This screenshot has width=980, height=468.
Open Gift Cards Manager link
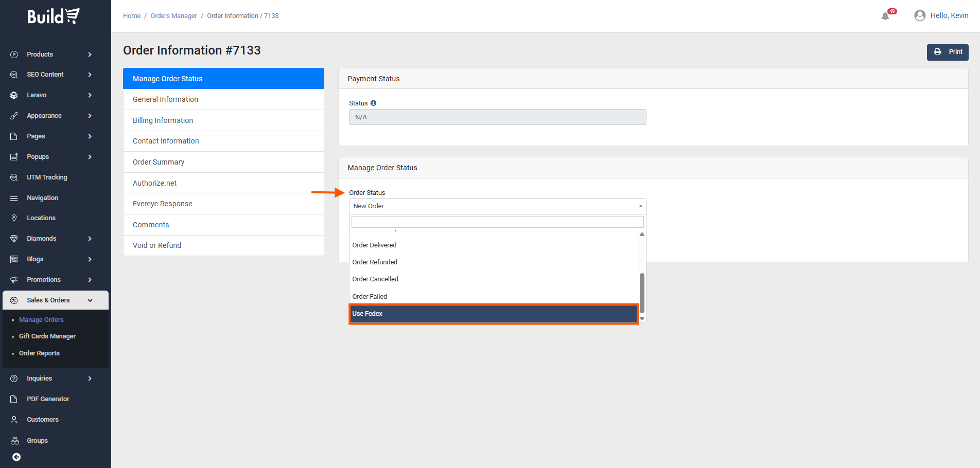point(47,336)
